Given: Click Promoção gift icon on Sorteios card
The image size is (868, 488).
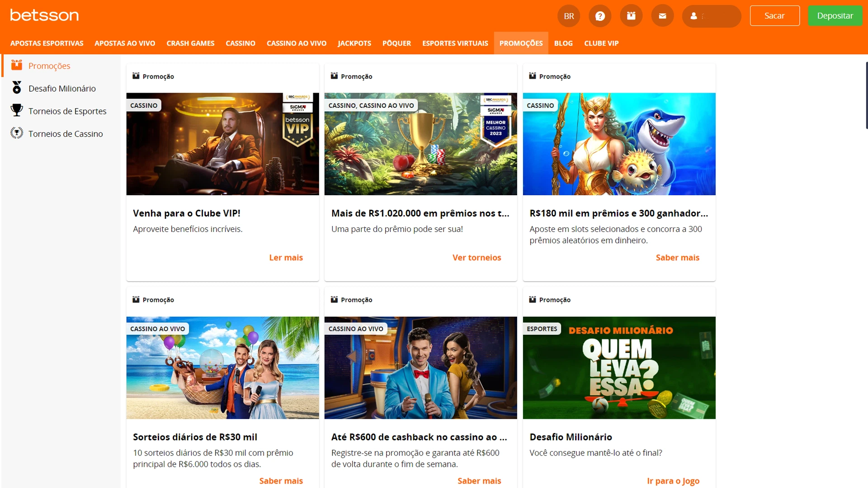Looking at the screenshot, I should pyautogui.click(x=136, y=300).
